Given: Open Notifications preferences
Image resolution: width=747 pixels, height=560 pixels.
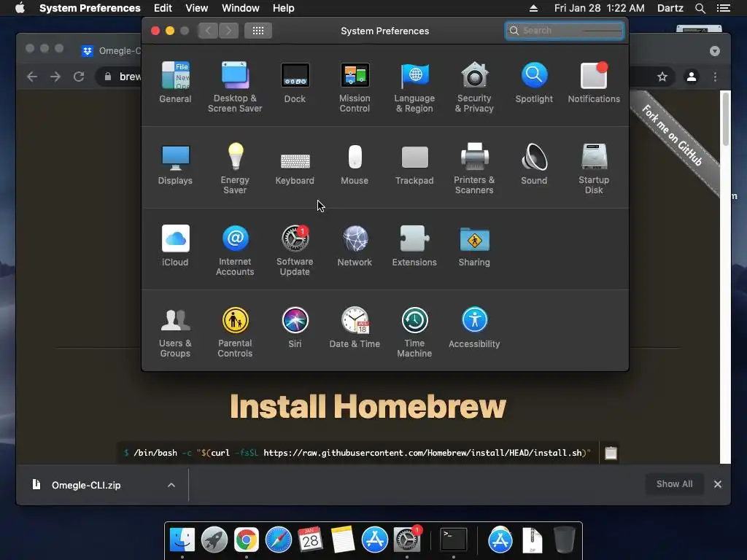Looking at the screenshot, I should (594, 82).
